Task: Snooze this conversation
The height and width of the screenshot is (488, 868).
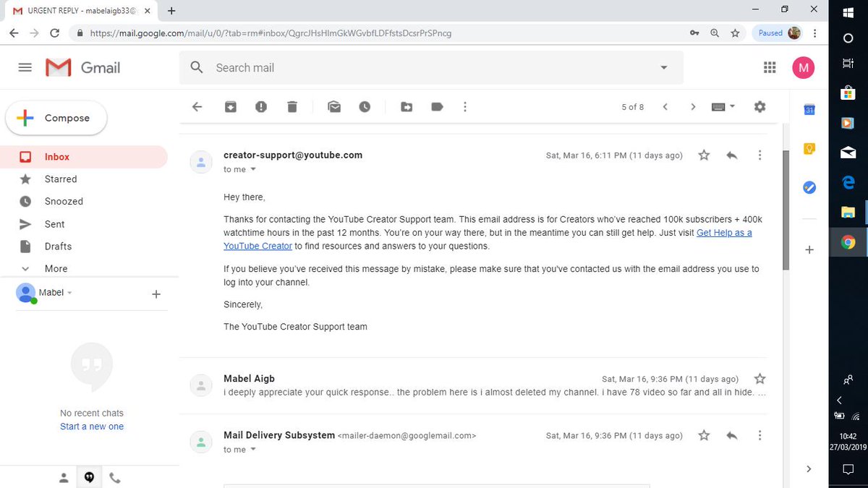Action: [365, 106]
